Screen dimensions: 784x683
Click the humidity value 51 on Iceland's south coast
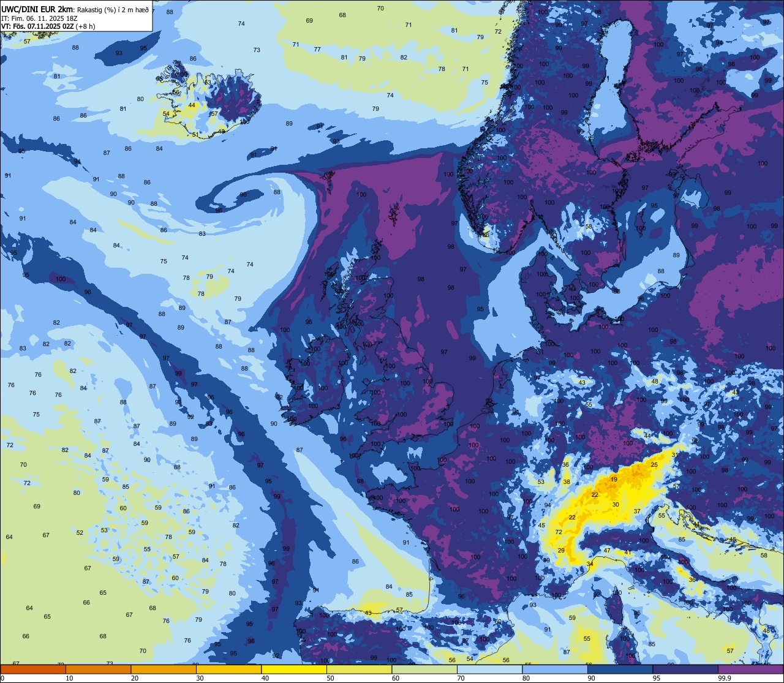[x=195, y=135]
